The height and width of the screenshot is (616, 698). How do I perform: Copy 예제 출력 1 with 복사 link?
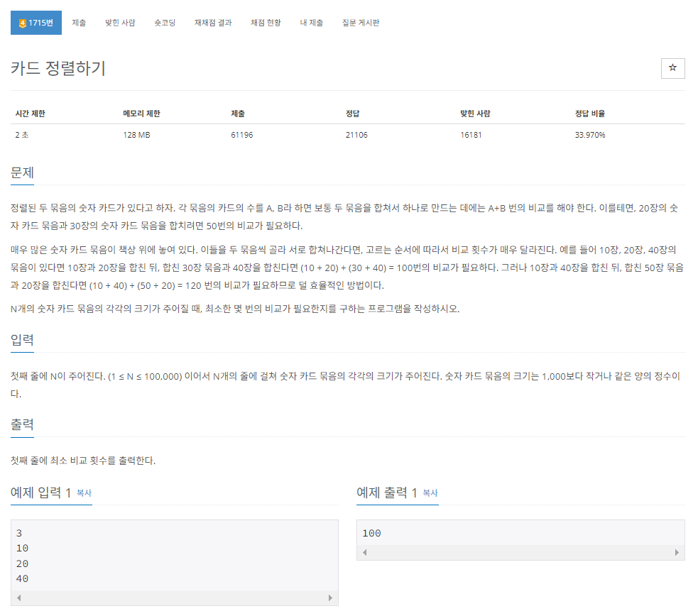coord(430,493)
